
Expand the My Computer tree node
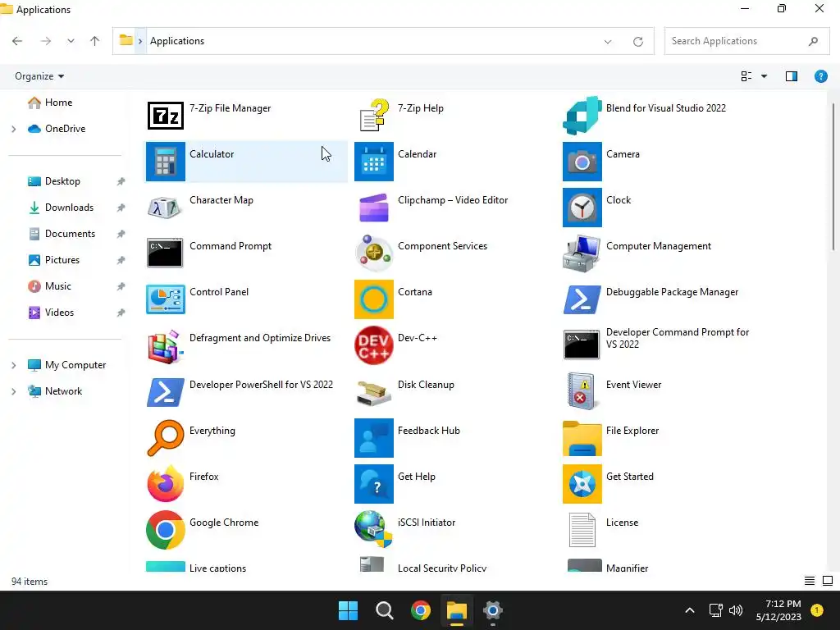tap(14, 365)
